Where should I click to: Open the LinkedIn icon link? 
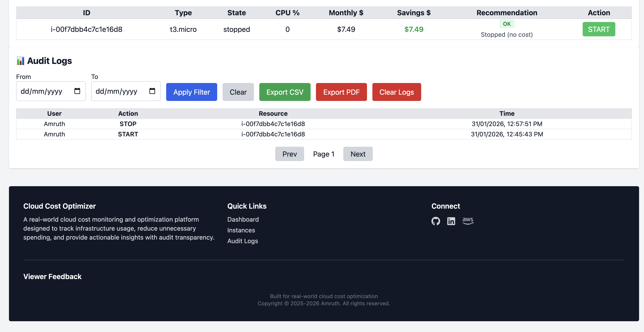[451, 221]
